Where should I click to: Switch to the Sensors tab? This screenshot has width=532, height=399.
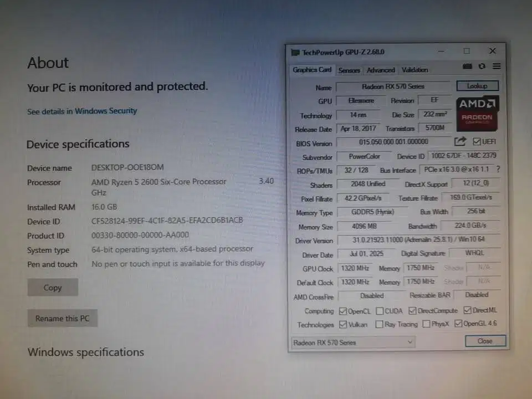[x=349, y=70]
